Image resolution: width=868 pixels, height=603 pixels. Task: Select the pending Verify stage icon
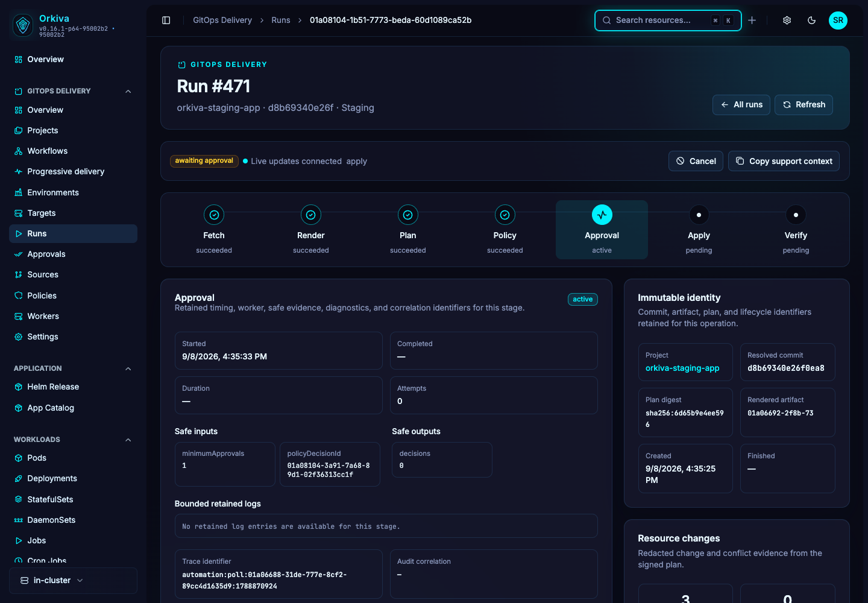(796, 215)
